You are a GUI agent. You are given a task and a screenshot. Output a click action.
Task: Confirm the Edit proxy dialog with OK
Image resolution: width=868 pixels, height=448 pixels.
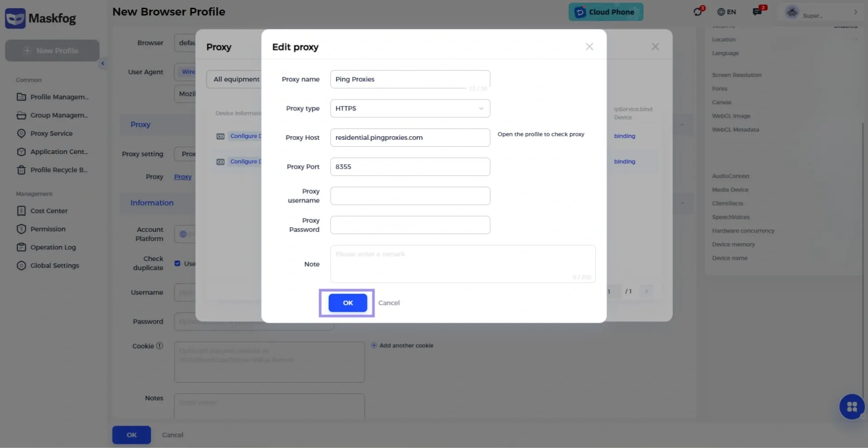[x=347, y=303]
